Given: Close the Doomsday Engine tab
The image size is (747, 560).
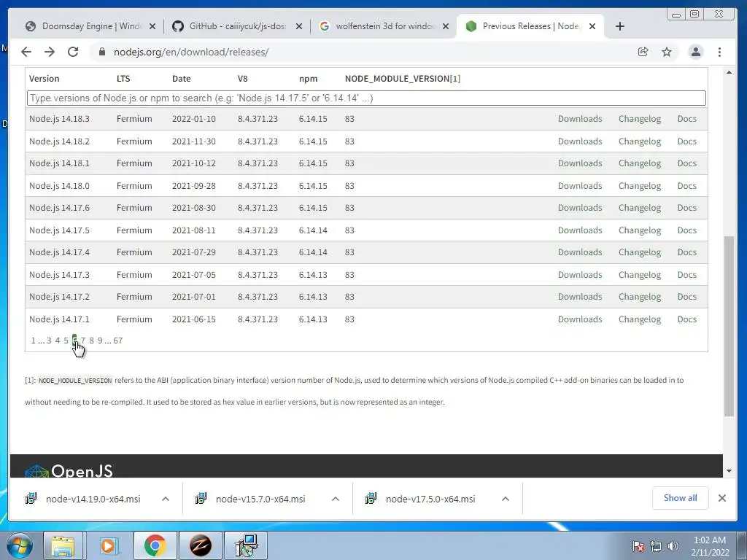Looking at the screenshot, I should (152, 26).
